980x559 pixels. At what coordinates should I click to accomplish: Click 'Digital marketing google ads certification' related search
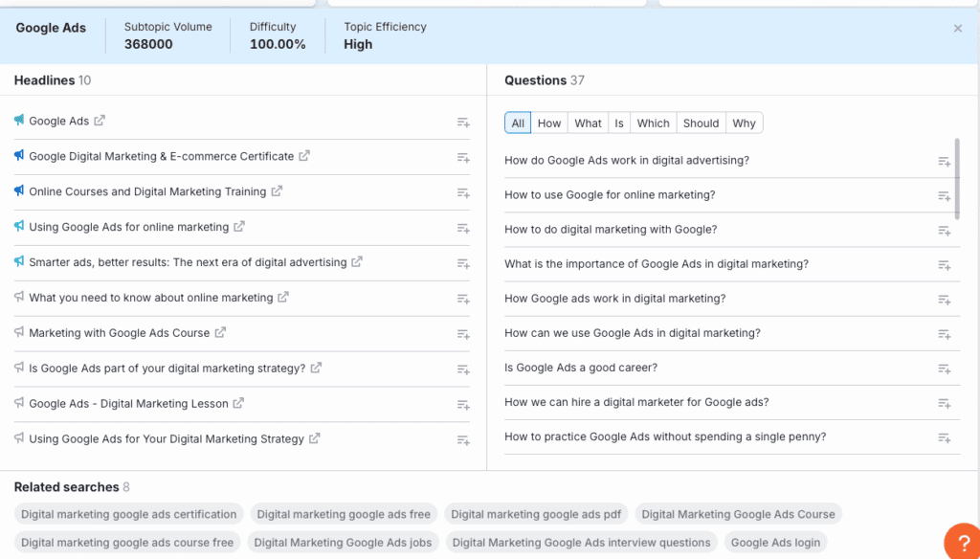[129, 514]
